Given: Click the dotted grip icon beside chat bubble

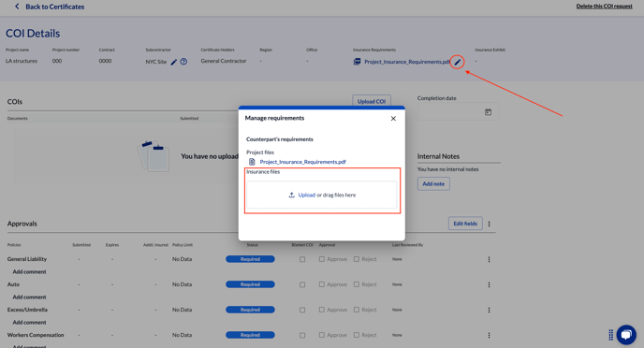Looking at the screenshot, I should 610,335.
